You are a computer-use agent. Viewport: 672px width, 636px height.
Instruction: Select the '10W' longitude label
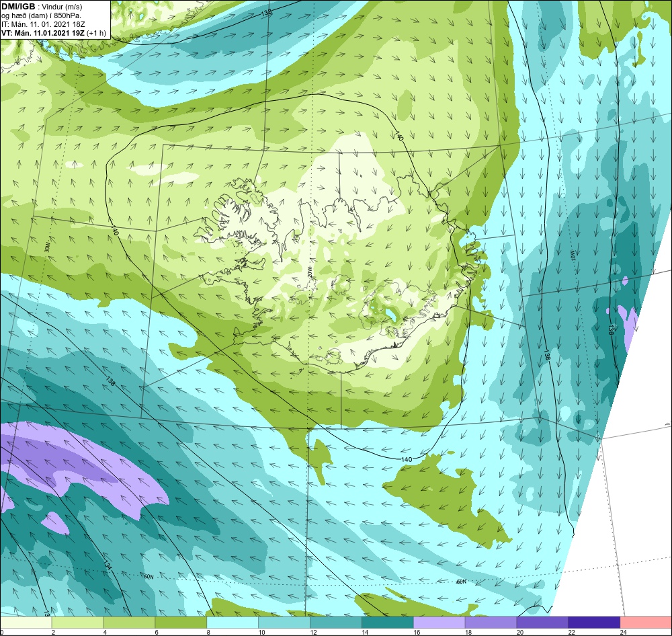pos(573,255)
